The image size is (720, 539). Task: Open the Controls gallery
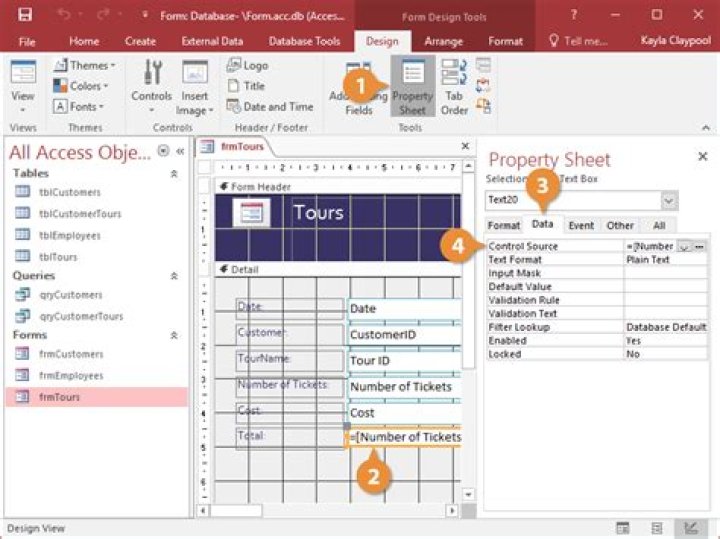coord(152,87)
